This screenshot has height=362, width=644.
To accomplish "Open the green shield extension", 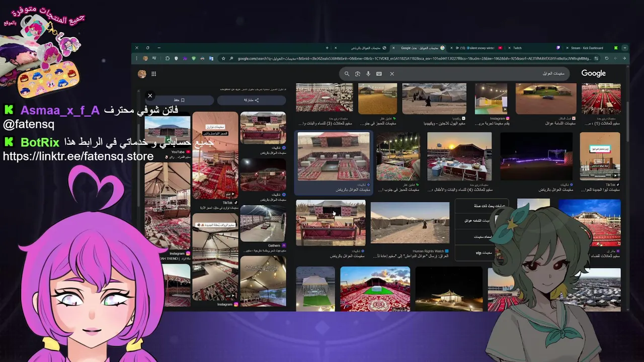I will pos(194,58).
